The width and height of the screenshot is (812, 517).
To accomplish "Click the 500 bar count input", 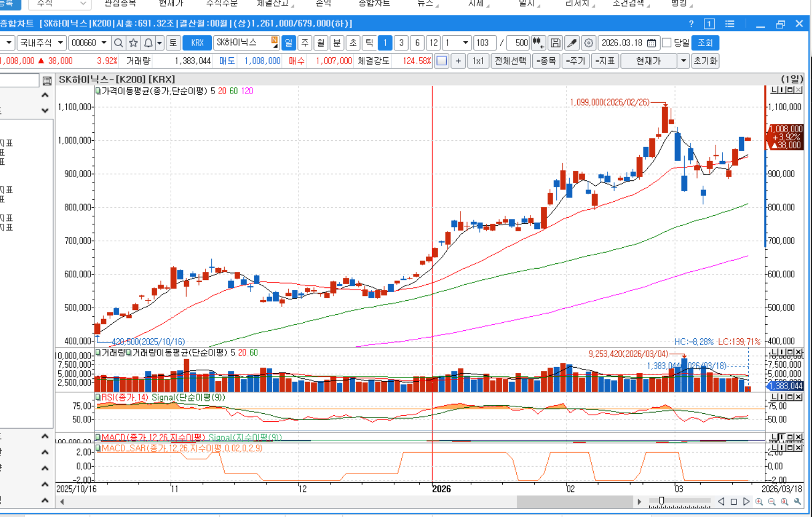I will (518, 43).
